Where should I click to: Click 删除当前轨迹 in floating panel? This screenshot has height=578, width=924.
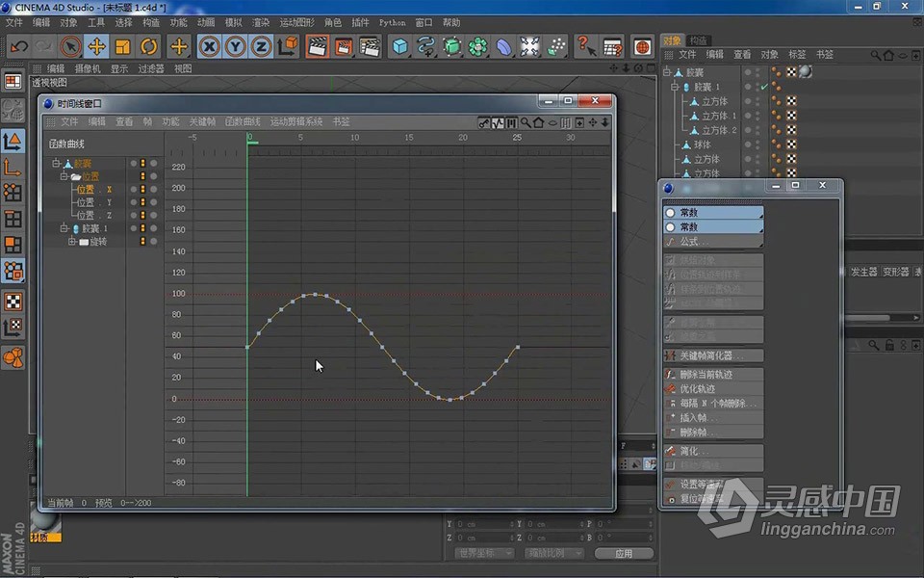[713, 375]
